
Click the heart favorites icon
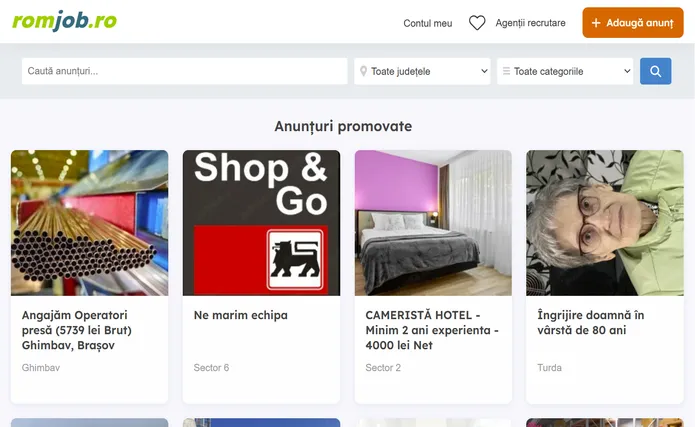477,23
